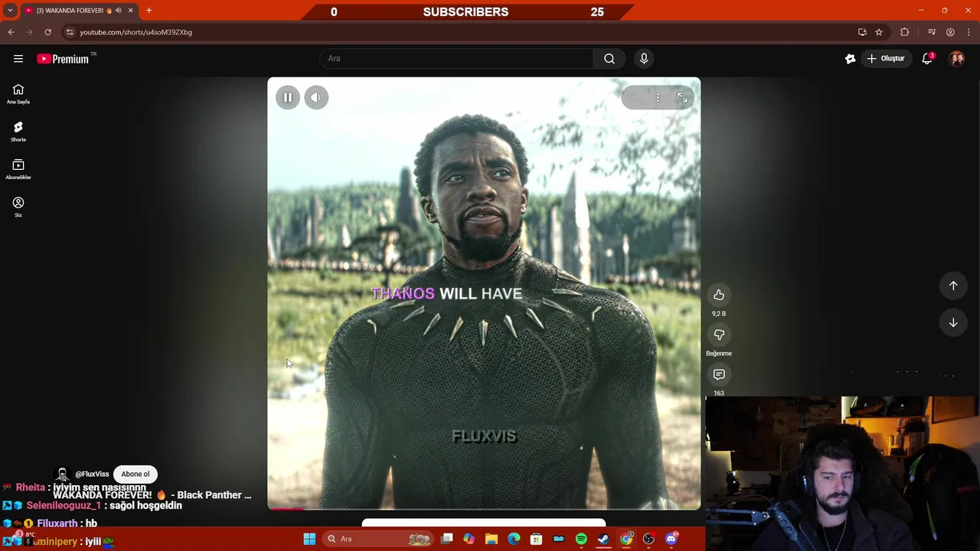Image resolution: width=980 pixels, height=551 pixels.
Task: Reload the current page
Action: pyautogui.click(x=47, y=32)
